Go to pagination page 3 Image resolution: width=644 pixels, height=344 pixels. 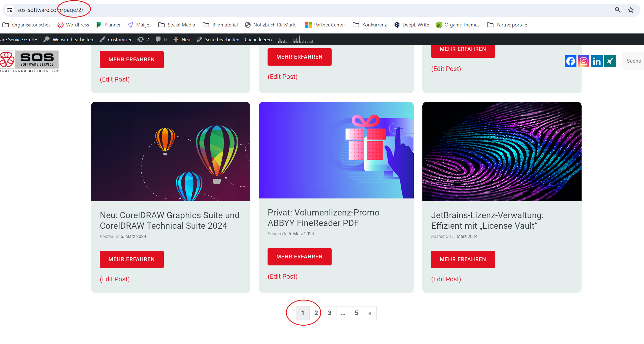[329, 313]
